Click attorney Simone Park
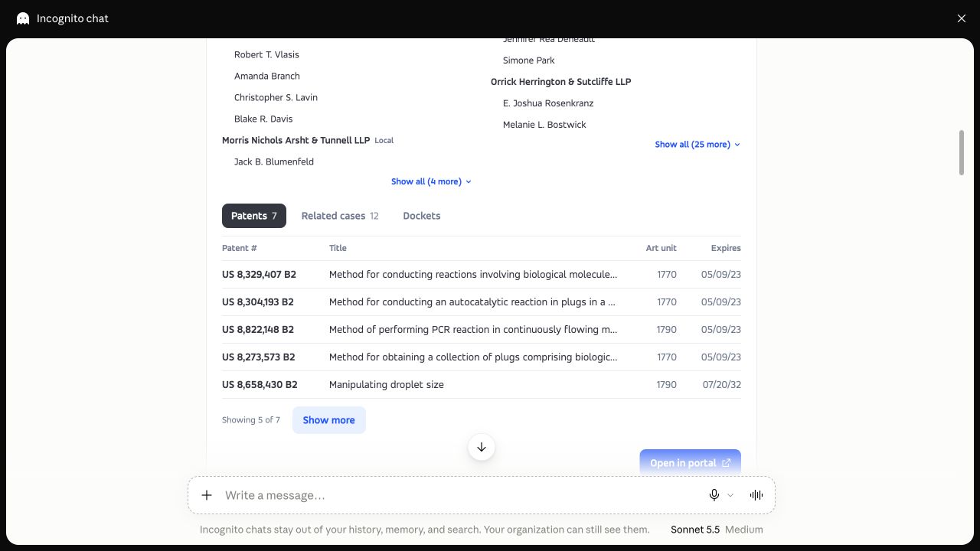 pyautogui.click(x=529, y=60)
